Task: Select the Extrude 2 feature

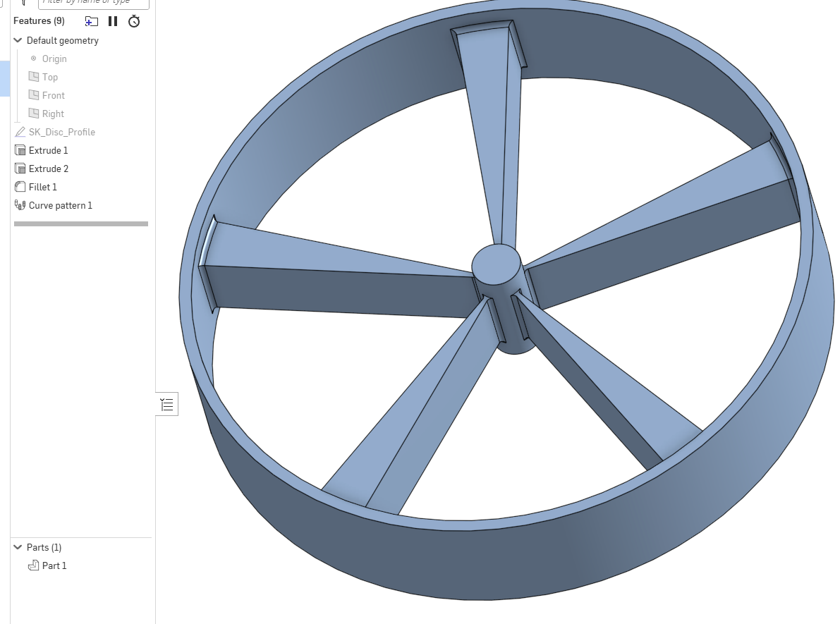Action: tap(48, 169)
